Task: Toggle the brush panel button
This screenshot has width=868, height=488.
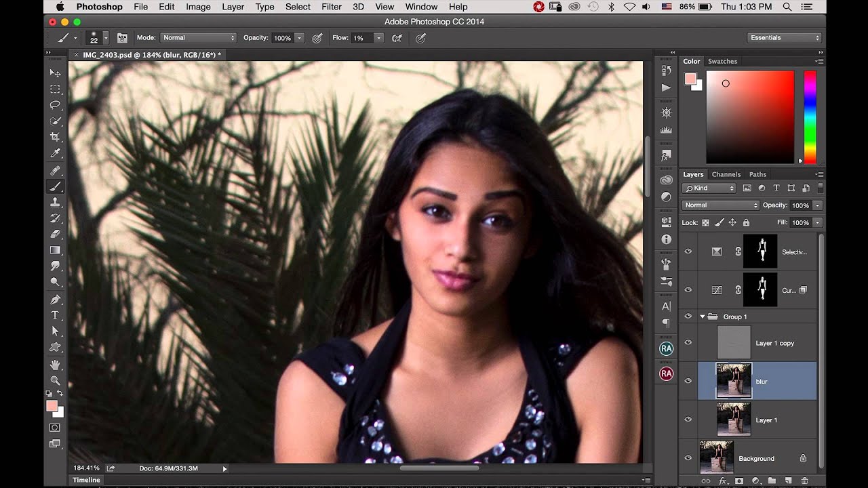Action: [x=122, y=38]
